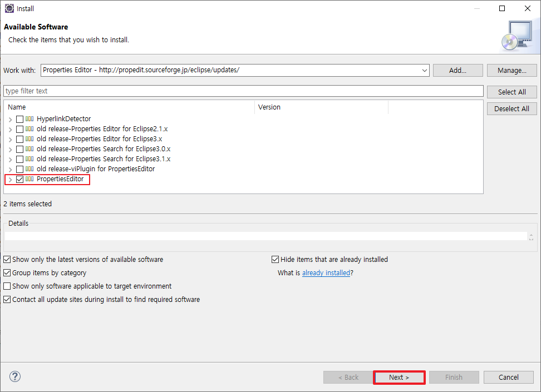Image resolution: width=541 pixels, height=392 pixels.
Task: Expand old release-Properties Search for Eclipse3.0.x node
Action: coord(11,150)
